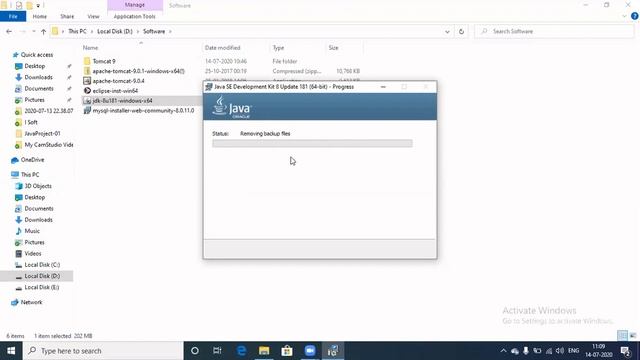Open the File tab in Explorer

[x=13, y=16]
